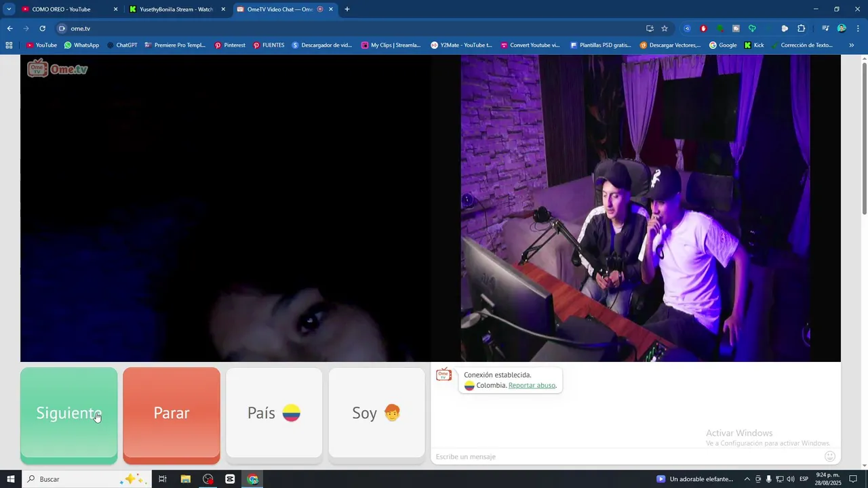Open File Explorer from taskbar
Viewport: 868px width, 488px height.
coord(186,479)
